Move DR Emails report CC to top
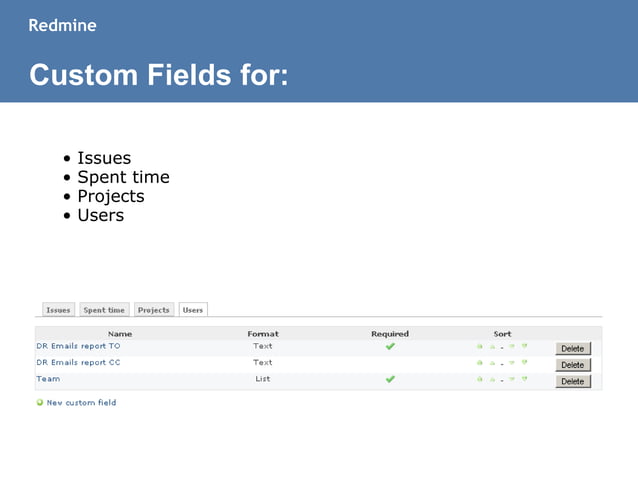This screenshot has width=638, height=478. click(x=480, y=363)
